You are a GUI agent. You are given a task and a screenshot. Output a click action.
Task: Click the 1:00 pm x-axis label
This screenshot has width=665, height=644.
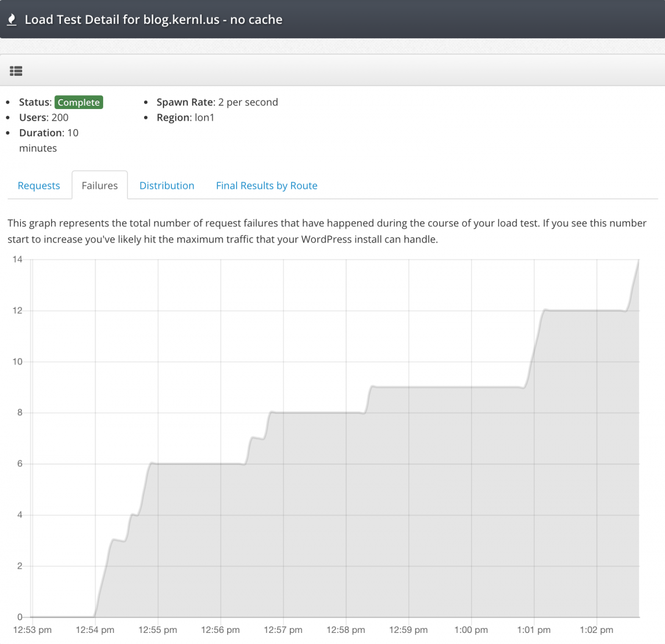pyautogui.click(x=471, y=630)
